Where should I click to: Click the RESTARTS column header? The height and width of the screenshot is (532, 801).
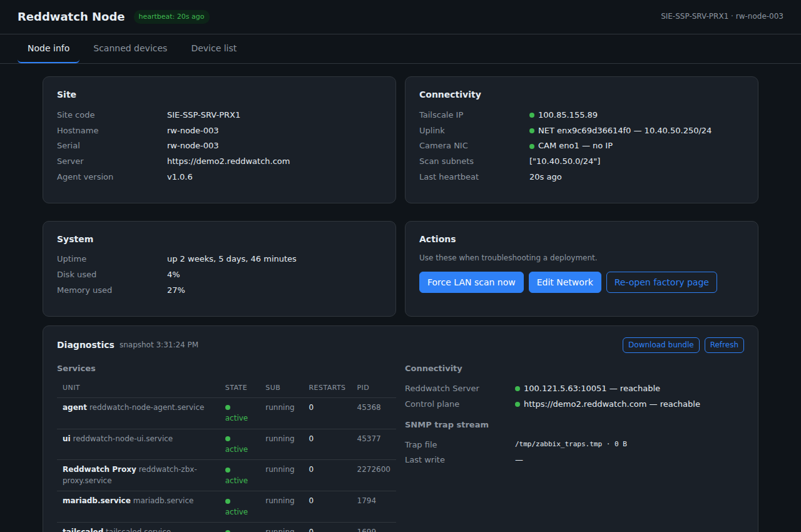point(327,388)
